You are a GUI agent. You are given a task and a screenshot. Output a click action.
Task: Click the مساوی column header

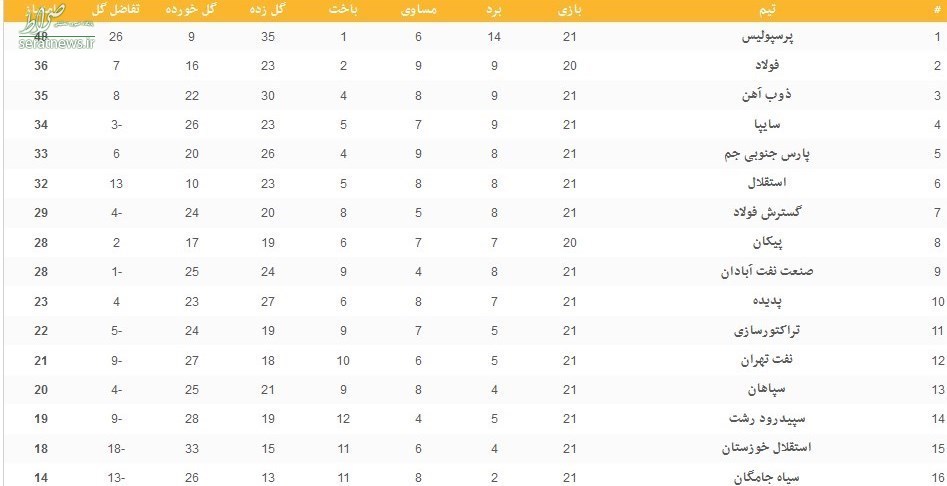[418, 10]
